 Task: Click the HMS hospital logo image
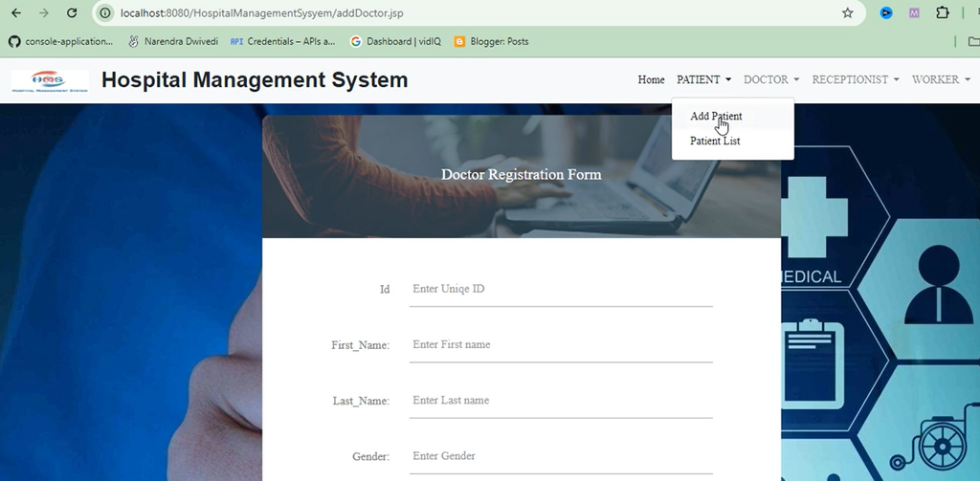50,81
